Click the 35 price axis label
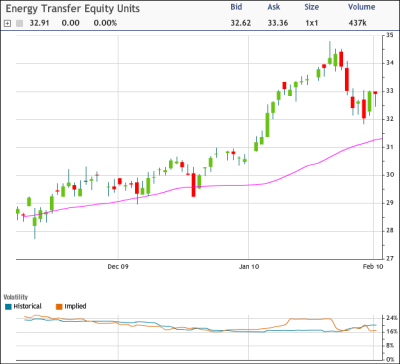This screenshot has height=364, width=400. pyautogui.click(x=390, y=35)
